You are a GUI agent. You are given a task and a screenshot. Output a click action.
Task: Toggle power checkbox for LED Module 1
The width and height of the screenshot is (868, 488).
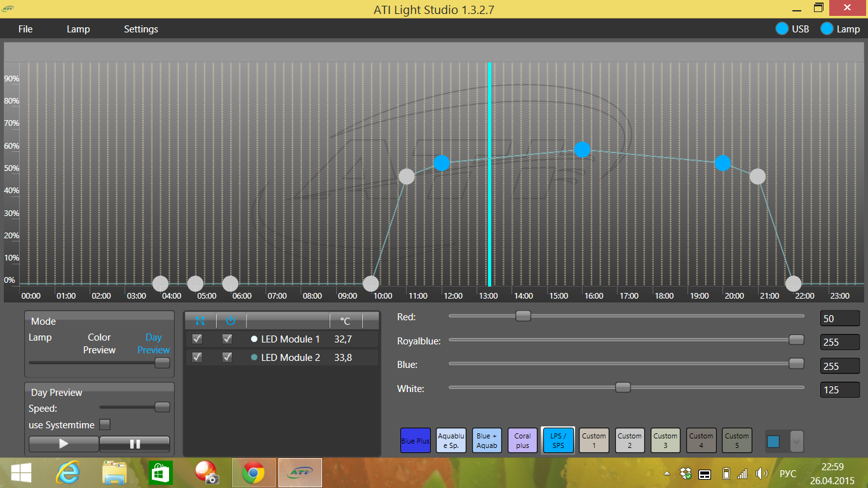(x=227, y=339)
